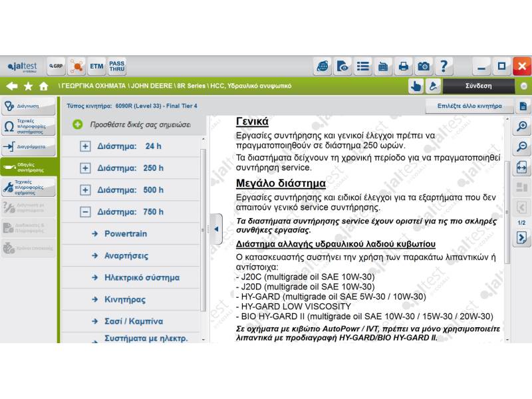Go to next document page arrow
Viewport: 532px width, 399px height.
tap(522, 237)
